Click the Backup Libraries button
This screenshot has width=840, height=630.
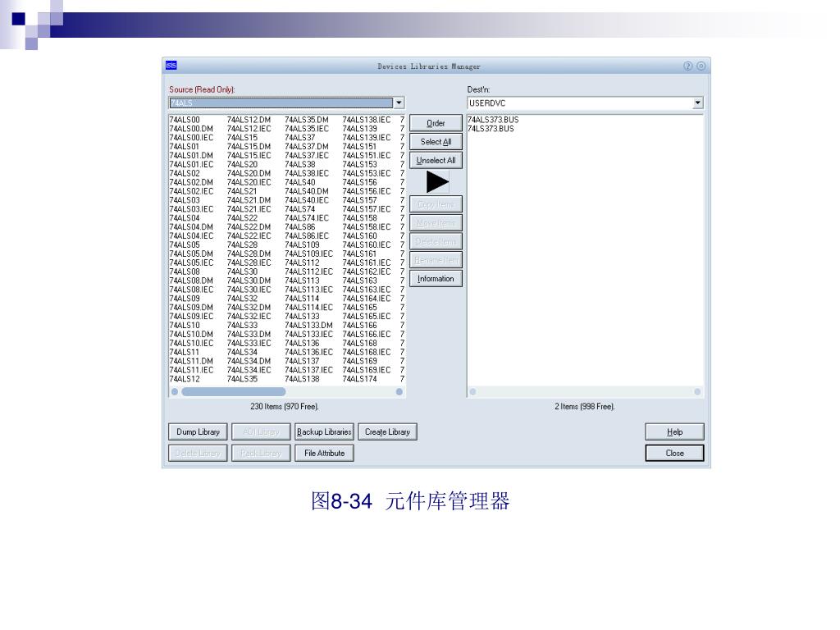[x=324, y=431]
